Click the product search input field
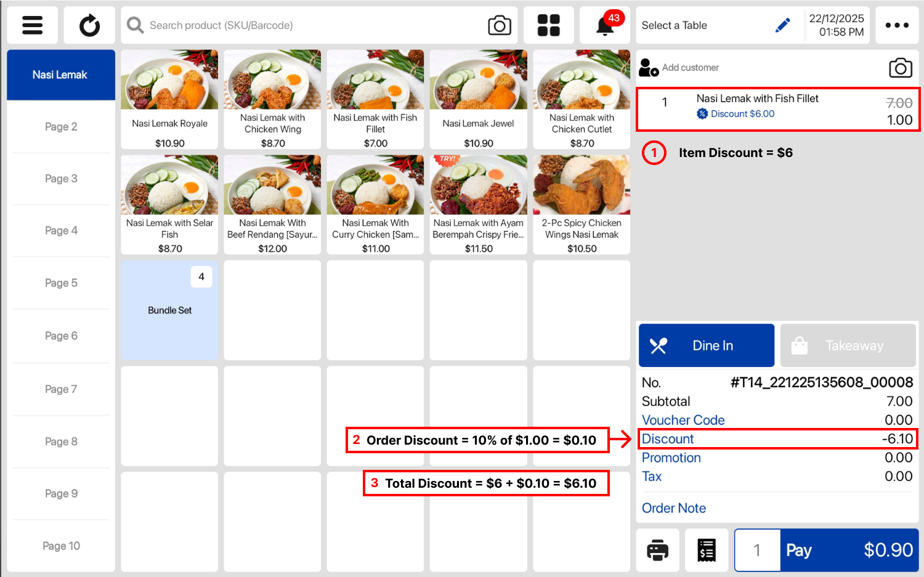Image resolution: width=924 pixels, height=577 pixels. [308, 25]
